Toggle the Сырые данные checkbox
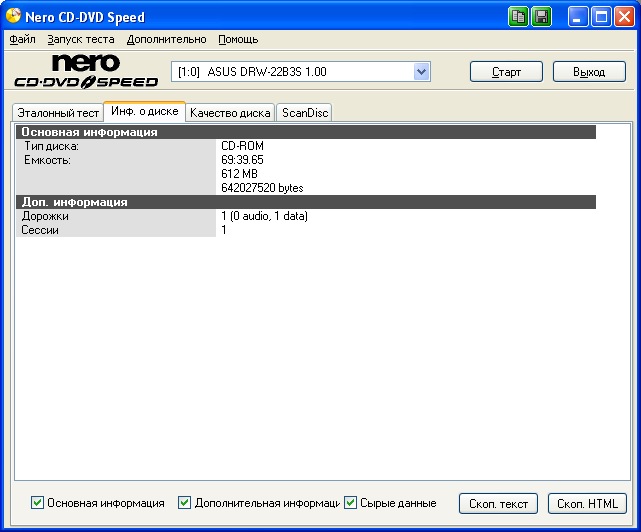 point(350,503)
